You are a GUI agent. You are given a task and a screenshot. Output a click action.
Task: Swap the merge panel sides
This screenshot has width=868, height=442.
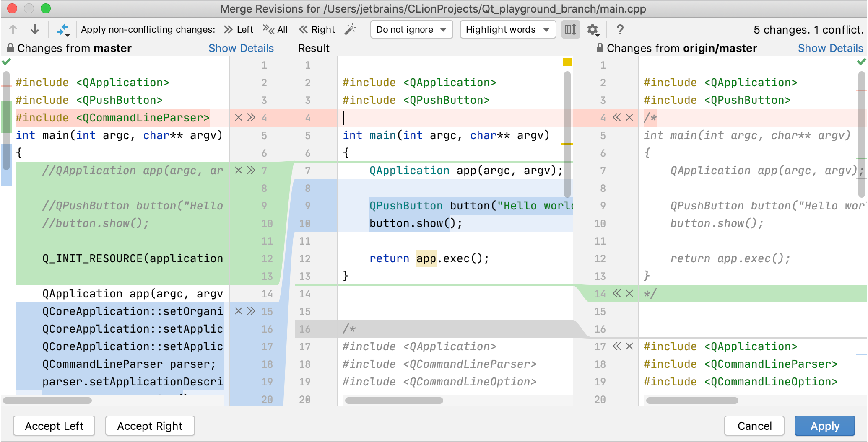(x=62, y=28)
